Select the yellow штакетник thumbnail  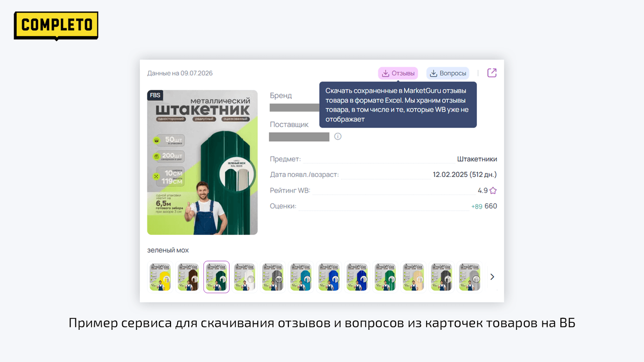[x=160, y=277]
